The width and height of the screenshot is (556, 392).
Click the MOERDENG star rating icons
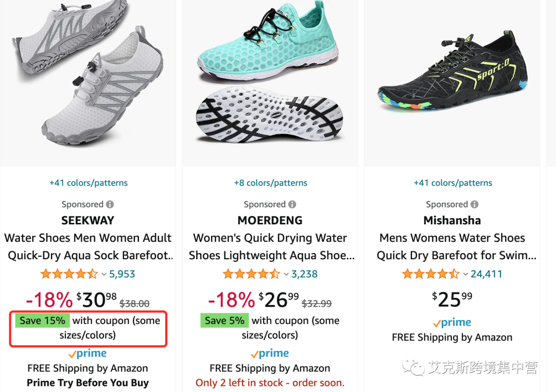pyautogui.click(x=251, y=274)
